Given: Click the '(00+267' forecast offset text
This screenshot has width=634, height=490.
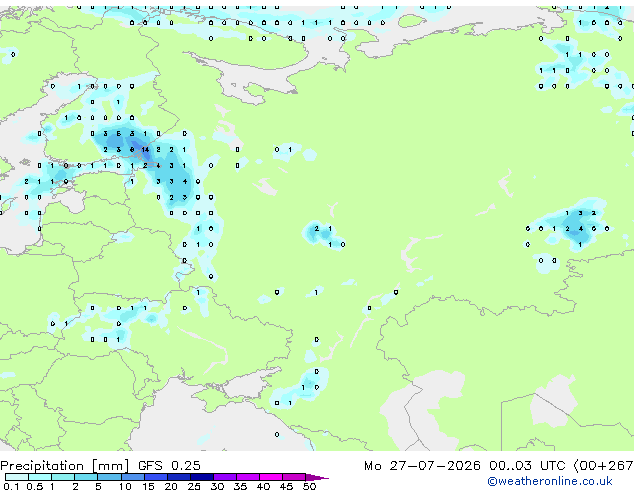Looking at the screenshot, I should [x=603, y=466].
